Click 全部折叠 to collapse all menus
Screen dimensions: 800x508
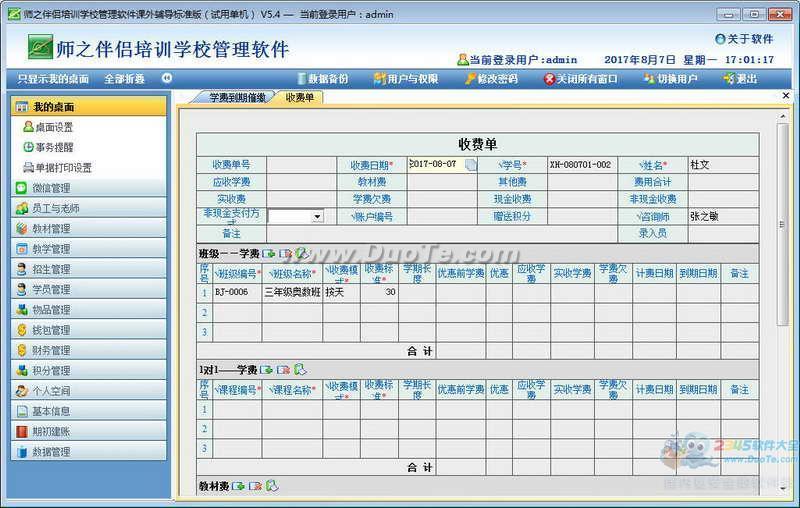(x=124, y=78)
